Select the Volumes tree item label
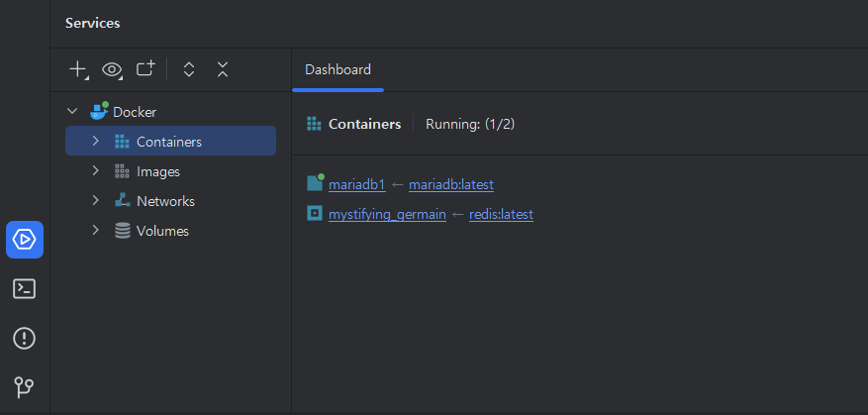This screenshot has width=868, height=415. pos(162,231)
